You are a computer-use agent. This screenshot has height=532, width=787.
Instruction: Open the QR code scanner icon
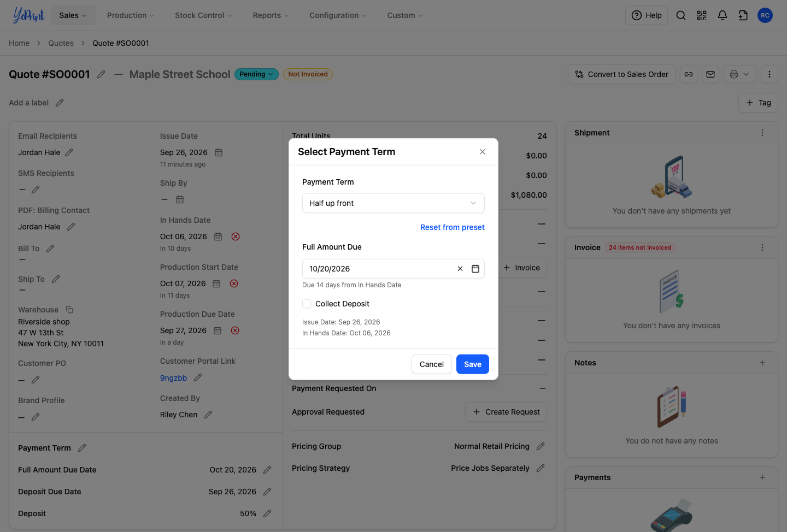[702, 15]
